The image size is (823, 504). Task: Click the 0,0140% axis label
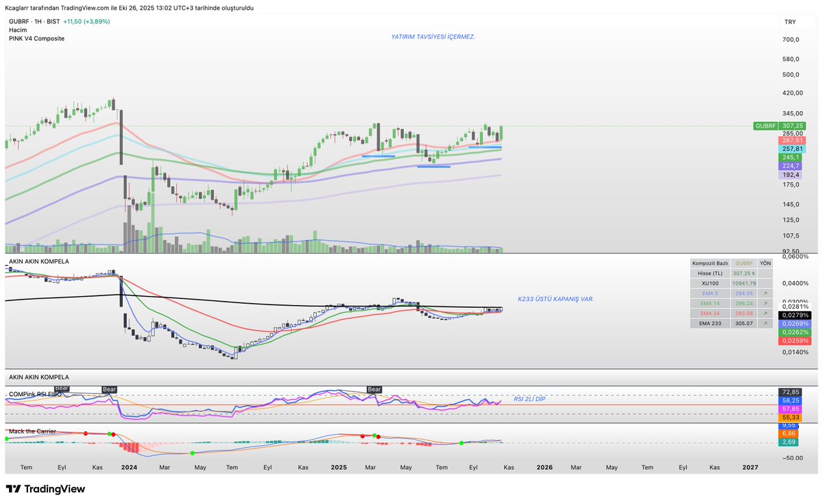[796, 352]
